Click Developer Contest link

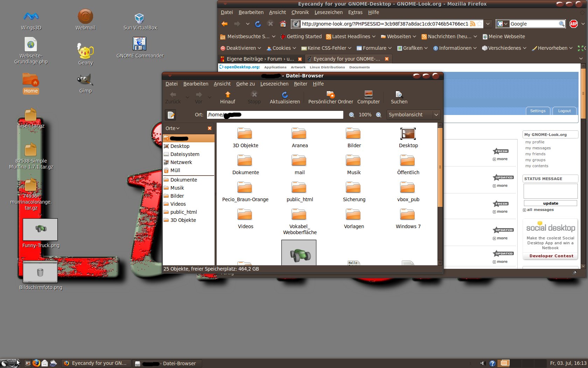551,256
